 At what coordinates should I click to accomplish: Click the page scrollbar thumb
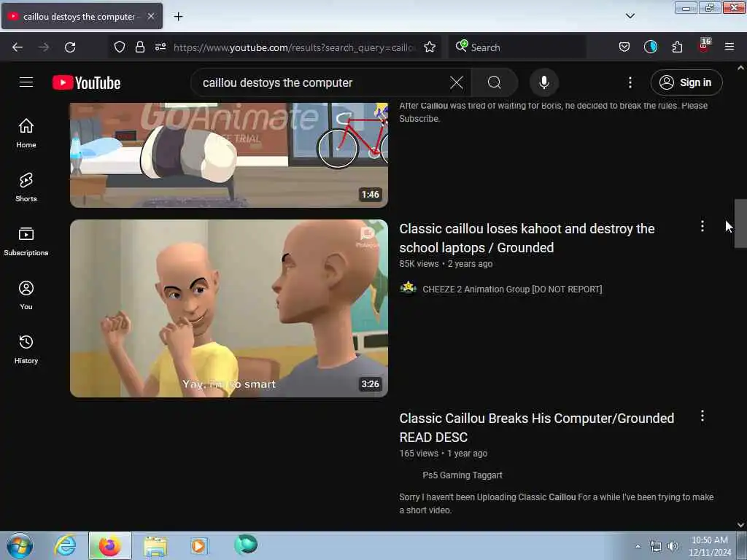740,223
